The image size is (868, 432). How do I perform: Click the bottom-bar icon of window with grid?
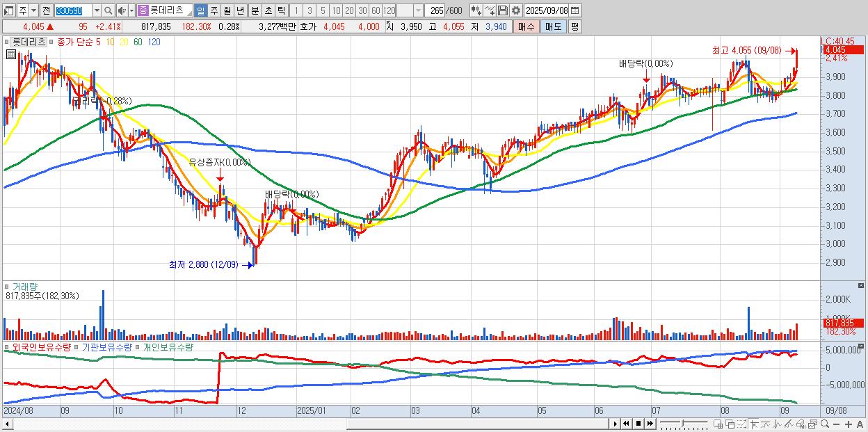718,424
